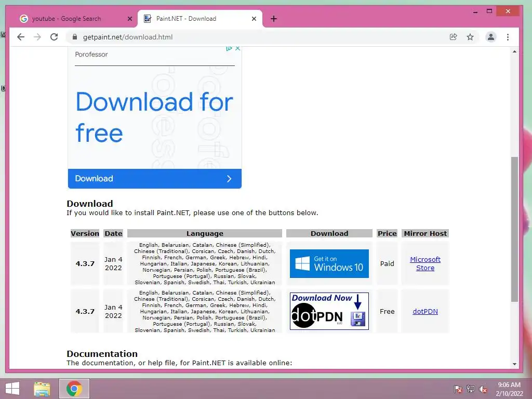532x399 pixels.
Task: Reload the Paint.NET download page
Action: (54, 37)
